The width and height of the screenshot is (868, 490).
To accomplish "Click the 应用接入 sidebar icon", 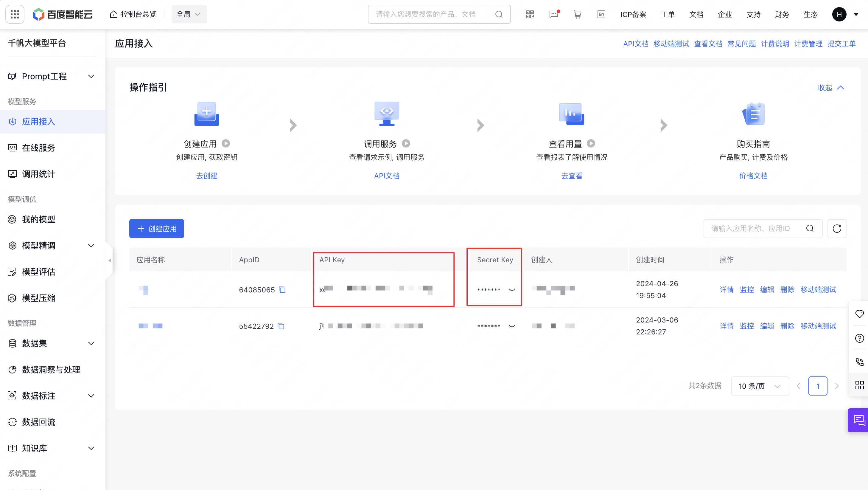I will (13, 122).
